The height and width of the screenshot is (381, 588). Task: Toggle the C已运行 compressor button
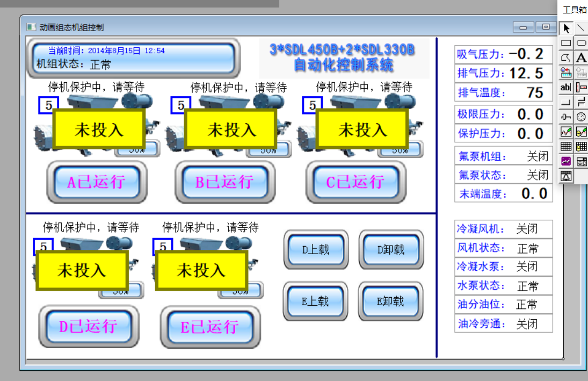pos(354,182)
